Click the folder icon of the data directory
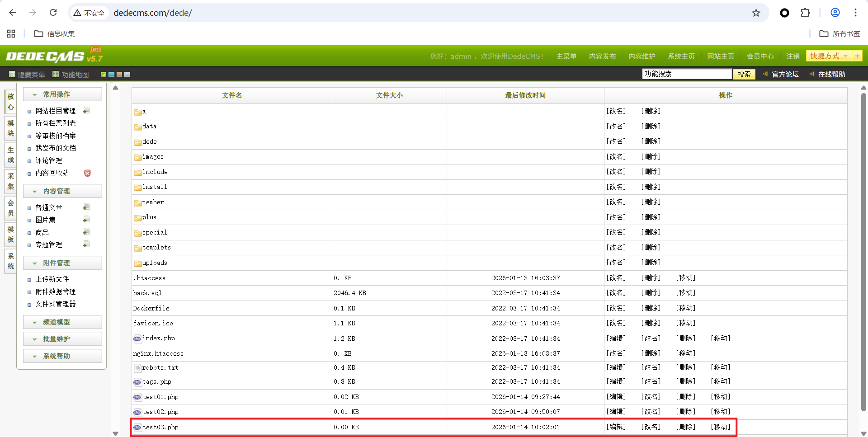Image resolution: width=868 pixels, height=437 pixels. coord(137,127)
